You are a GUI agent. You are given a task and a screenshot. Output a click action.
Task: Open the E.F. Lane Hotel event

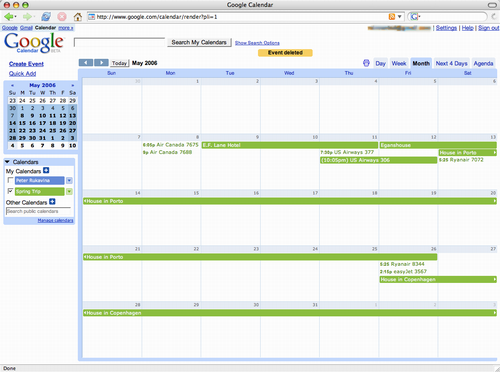click(290, 145)
